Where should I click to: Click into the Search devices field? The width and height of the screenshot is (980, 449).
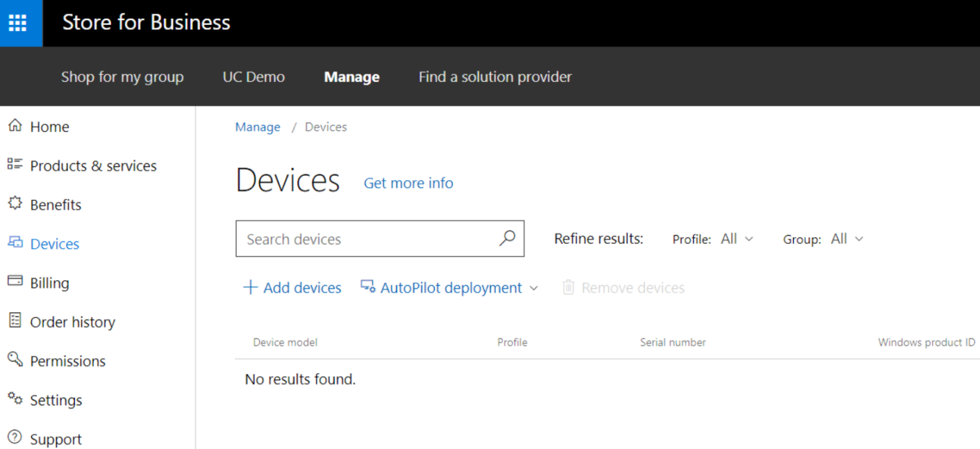pos(380,238)
